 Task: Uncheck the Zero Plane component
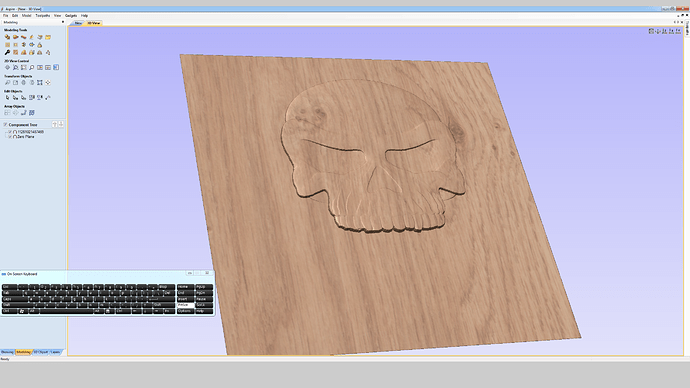[10, 137]
